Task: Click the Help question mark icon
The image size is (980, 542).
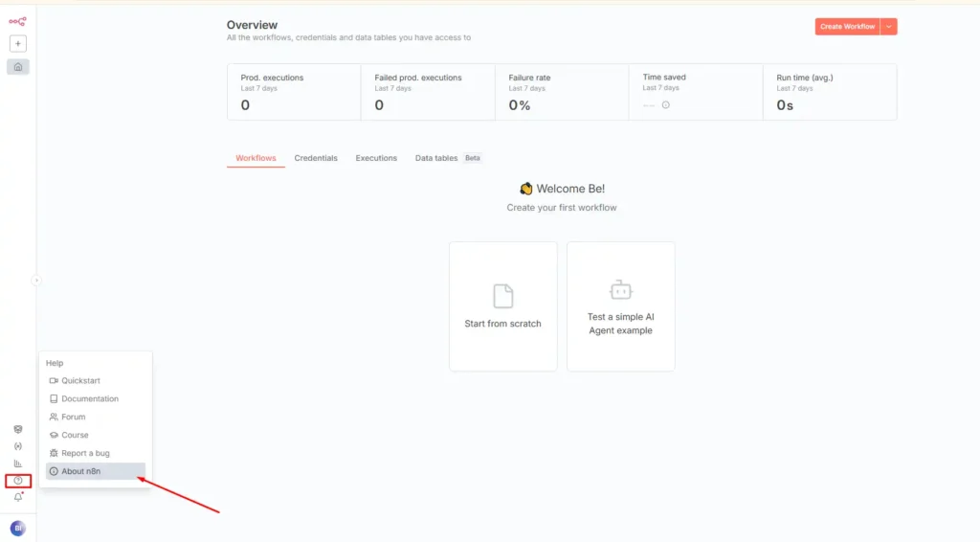Action: point(18,481)
